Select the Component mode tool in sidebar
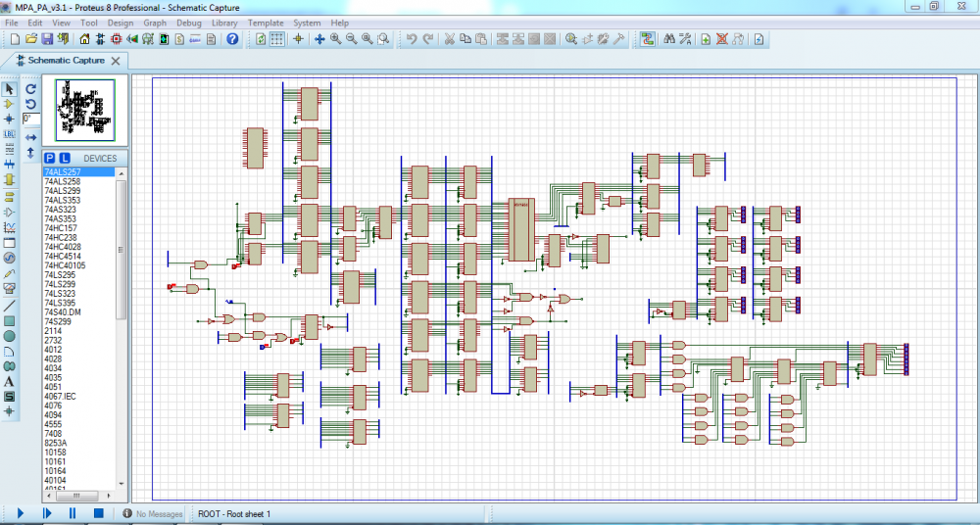The width and height of the screenshot is (980, 525). pos(10,104)
